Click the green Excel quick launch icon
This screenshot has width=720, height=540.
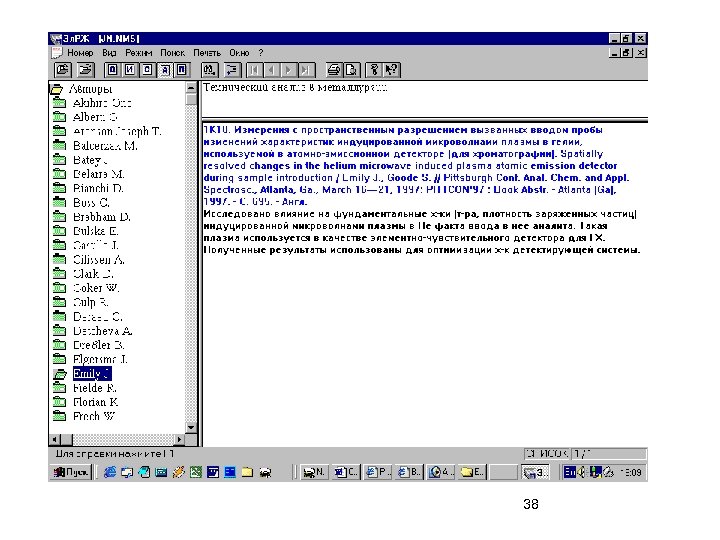click(x=196, y=472)
